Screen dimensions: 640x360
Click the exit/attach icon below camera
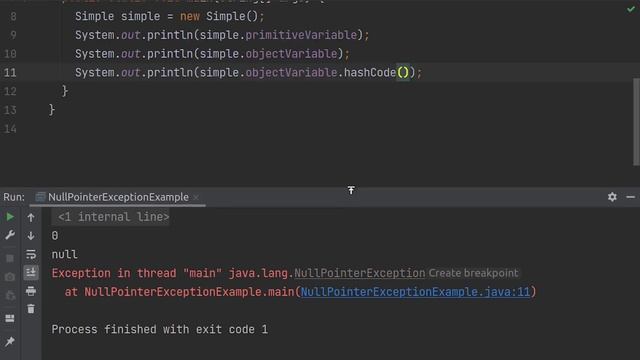pyautogui.click(x=10, y=295)
